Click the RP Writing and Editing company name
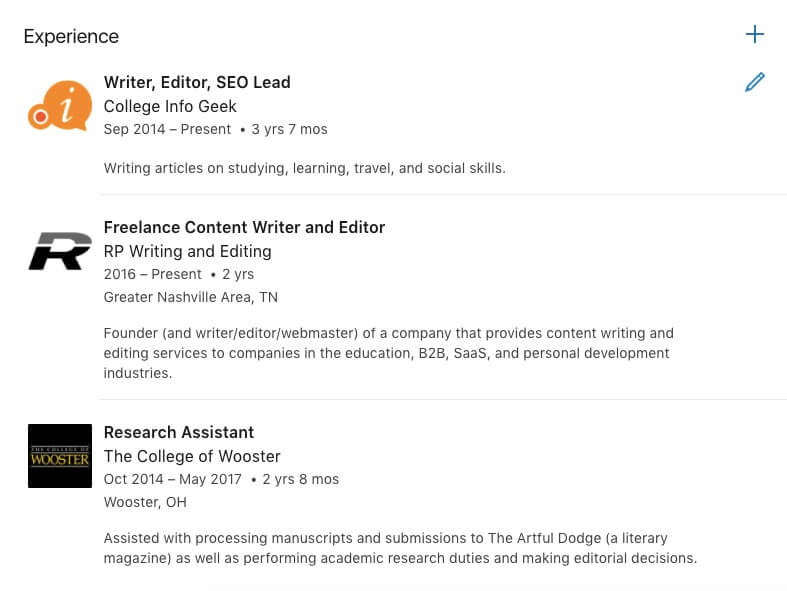Image resolution: width=787 pixels, height=591 pixels. point(187,251)
